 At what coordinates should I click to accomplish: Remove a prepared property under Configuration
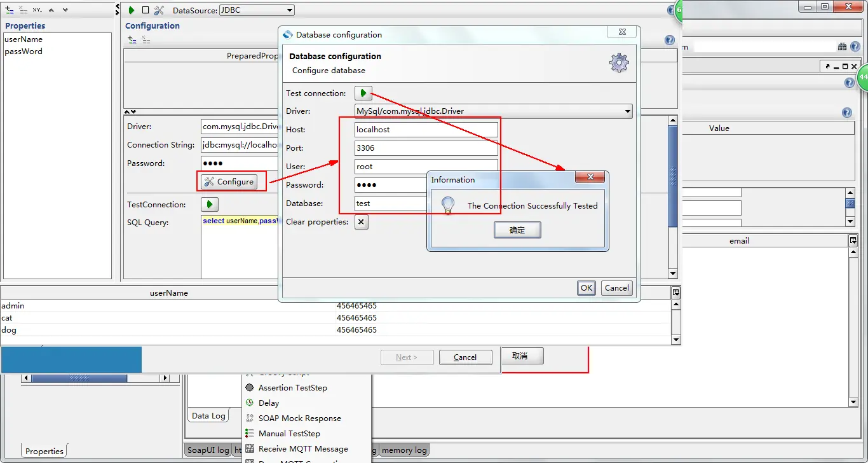146,39
